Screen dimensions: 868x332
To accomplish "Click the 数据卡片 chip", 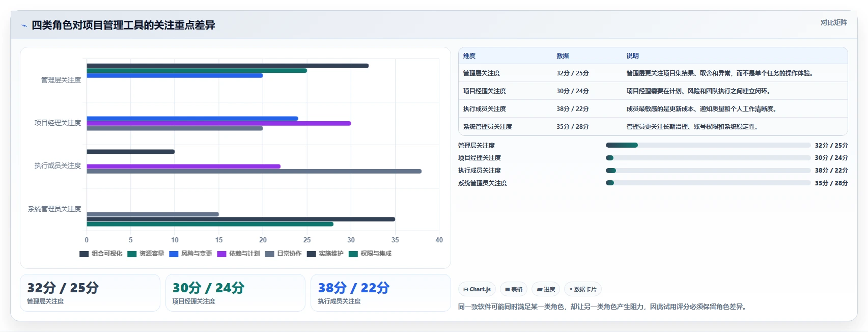I will click(583, 289).
